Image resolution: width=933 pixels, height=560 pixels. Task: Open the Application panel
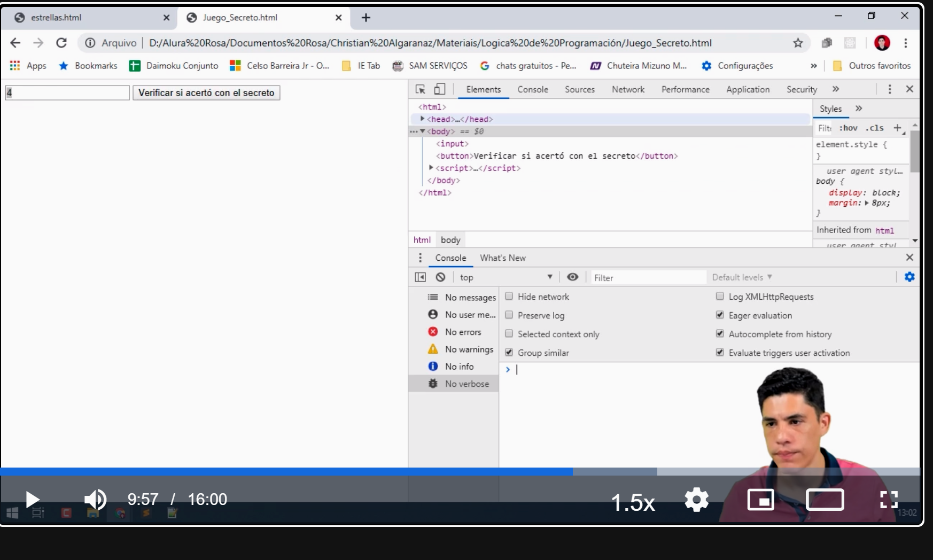[748, 89]
